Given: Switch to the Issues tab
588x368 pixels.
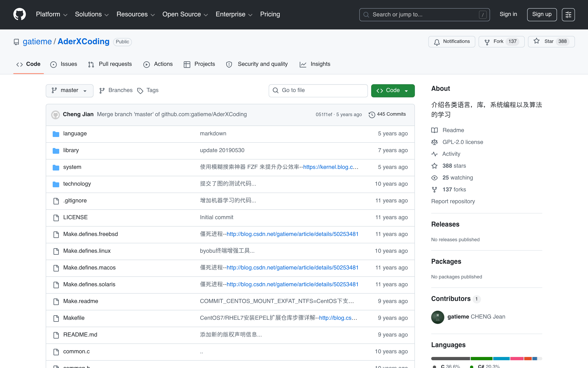Looking at the screenshot, I should (x=64, y=64).
